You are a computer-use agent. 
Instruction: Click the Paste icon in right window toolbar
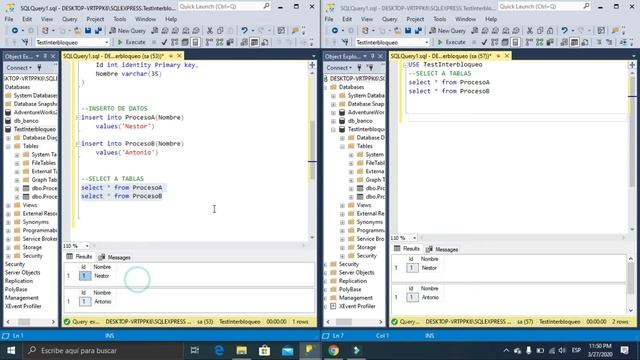click(x=550, y=31)
